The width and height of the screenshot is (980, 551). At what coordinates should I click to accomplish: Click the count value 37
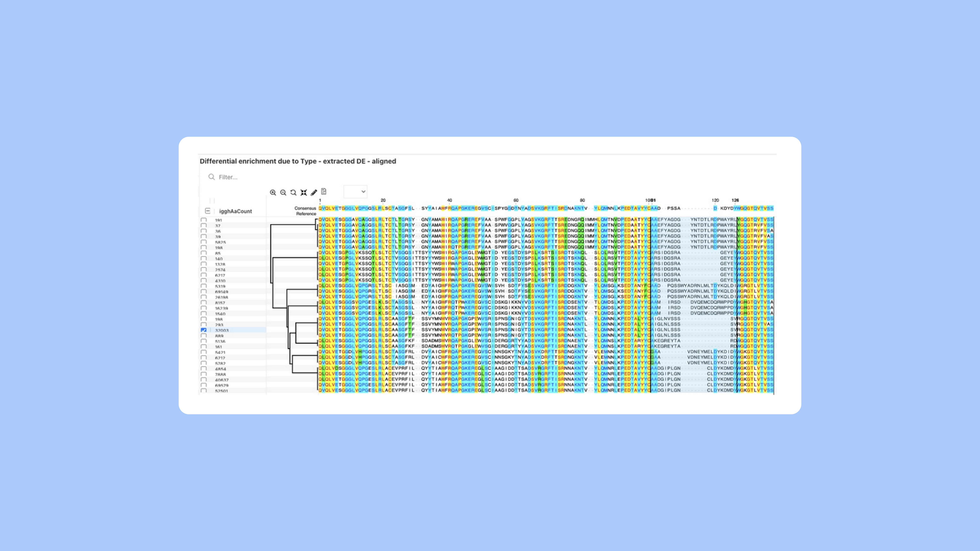click(218, 226)
